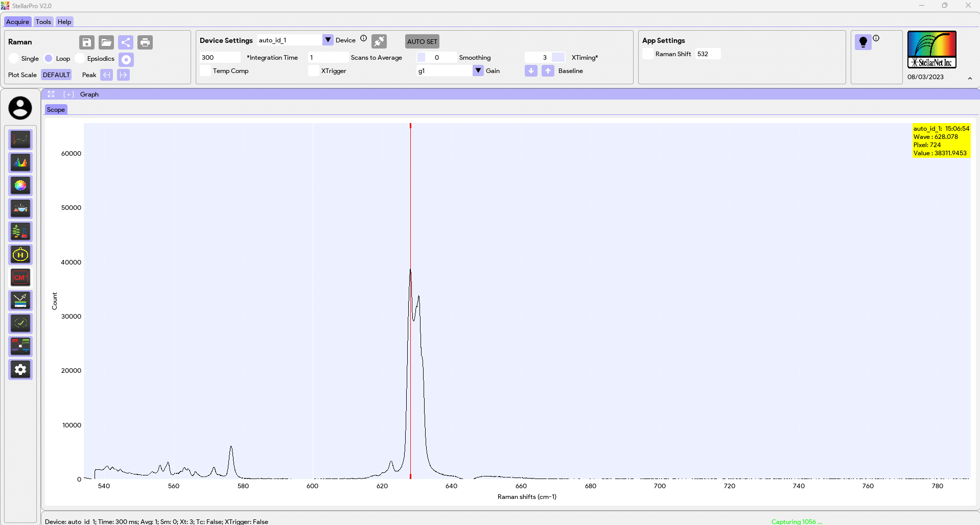Image resolution: width=980 pixels, height=525 pixels.
Task: Click the yellow auto_id_1 cursor readout
Action: point(941,141)
